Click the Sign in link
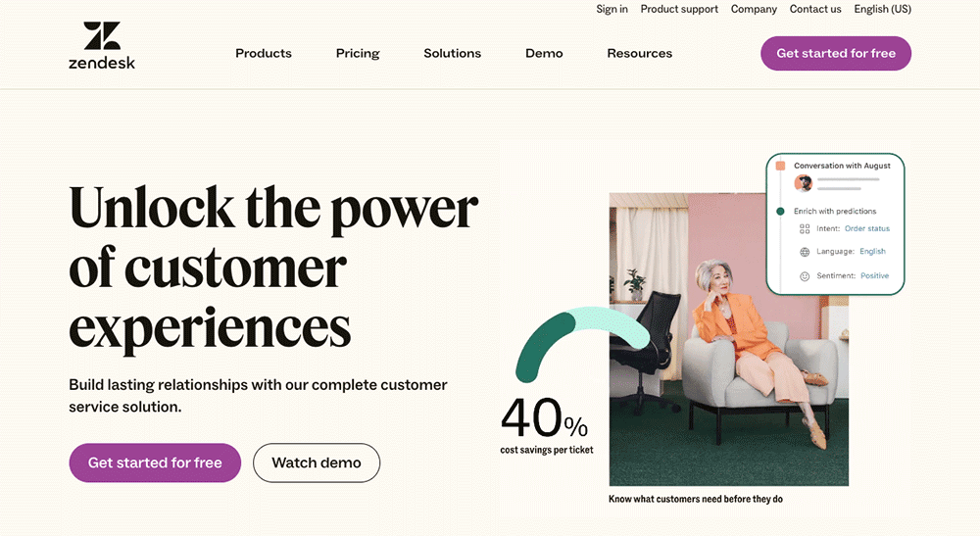Screen dimensions: 980x536 pyautogui.click(x=612, y=9)
